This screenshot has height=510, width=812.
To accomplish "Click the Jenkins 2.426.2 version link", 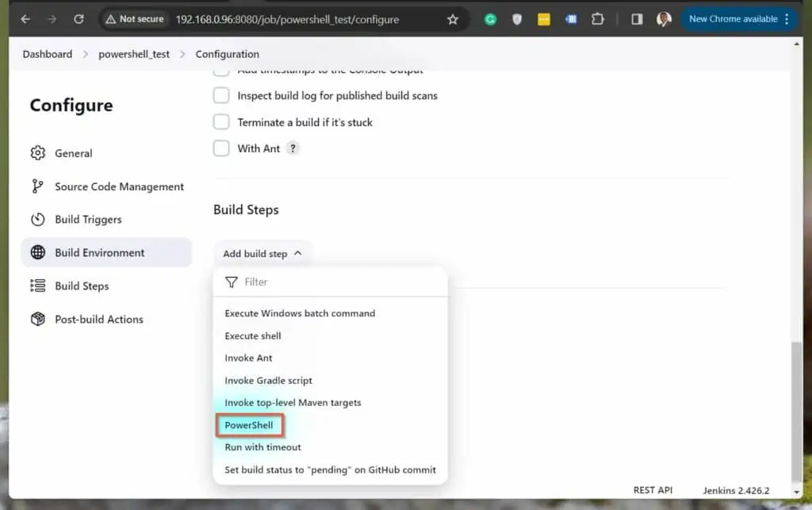I will pyautogui.click(x=736, y=490).
